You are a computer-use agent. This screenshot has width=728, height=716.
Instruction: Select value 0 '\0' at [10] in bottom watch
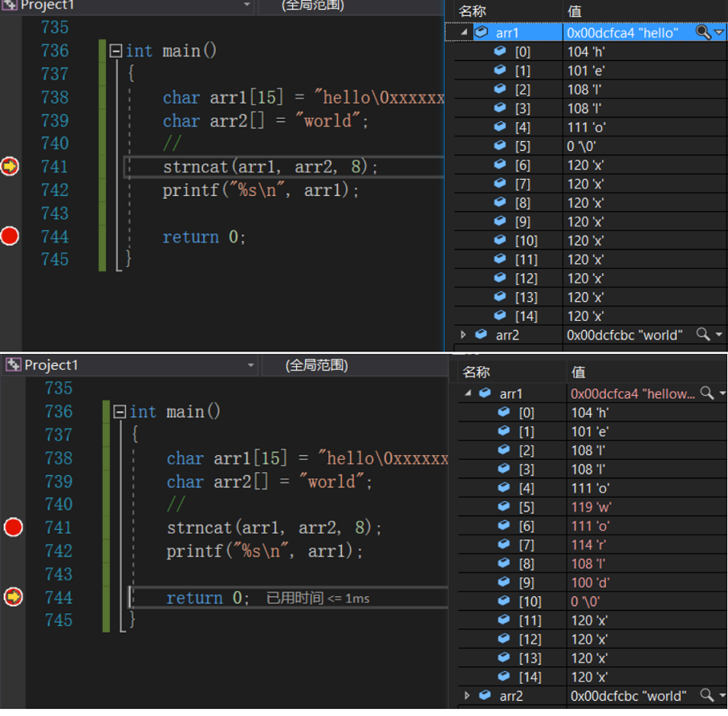[x=585, y=602]
